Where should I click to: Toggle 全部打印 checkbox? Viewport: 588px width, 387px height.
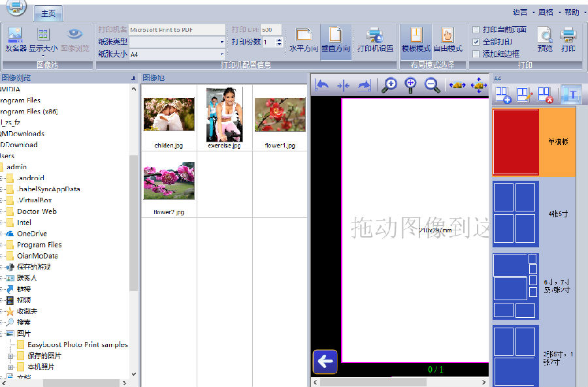(x=476, y=42)
